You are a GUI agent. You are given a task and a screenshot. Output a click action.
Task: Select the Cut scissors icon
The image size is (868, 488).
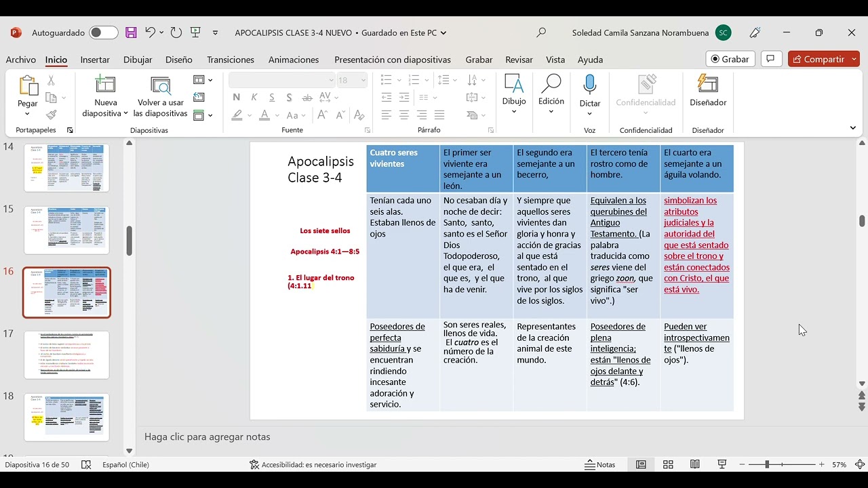pyautogui.click(x=51, y=81)
